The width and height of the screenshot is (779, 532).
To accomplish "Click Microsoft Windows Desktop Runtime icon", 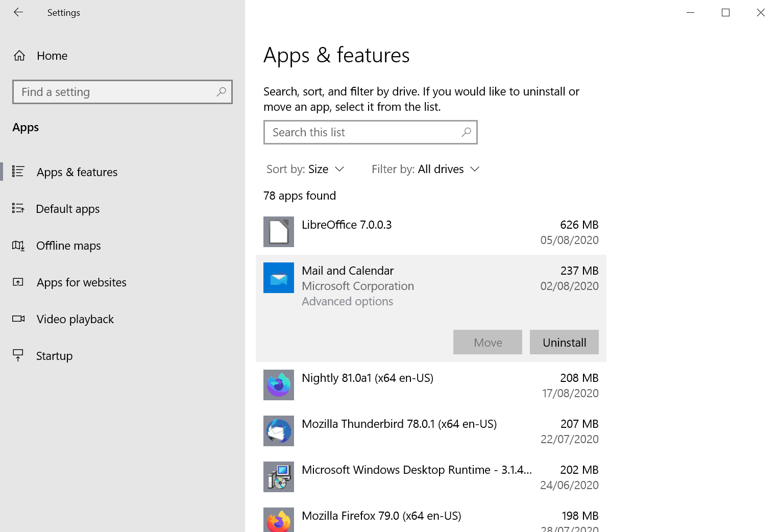I will (279, 477).
